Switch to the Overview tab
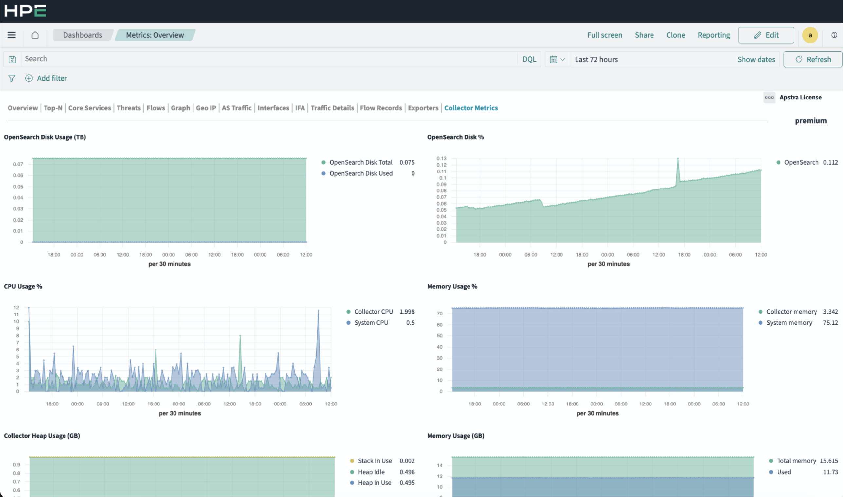The height and width of the screenshot is (504, 844). coord(23,108)
